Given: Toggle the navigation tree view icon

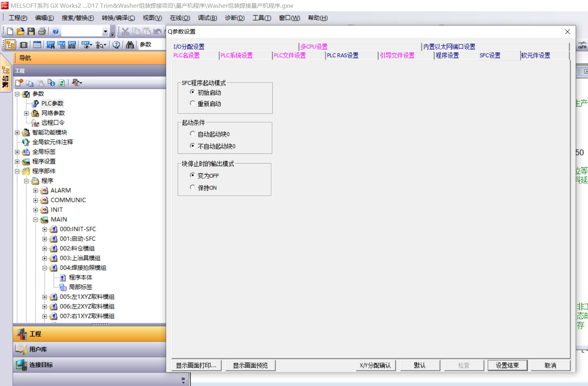Looking at the screenshot, I should pos(10,45).
